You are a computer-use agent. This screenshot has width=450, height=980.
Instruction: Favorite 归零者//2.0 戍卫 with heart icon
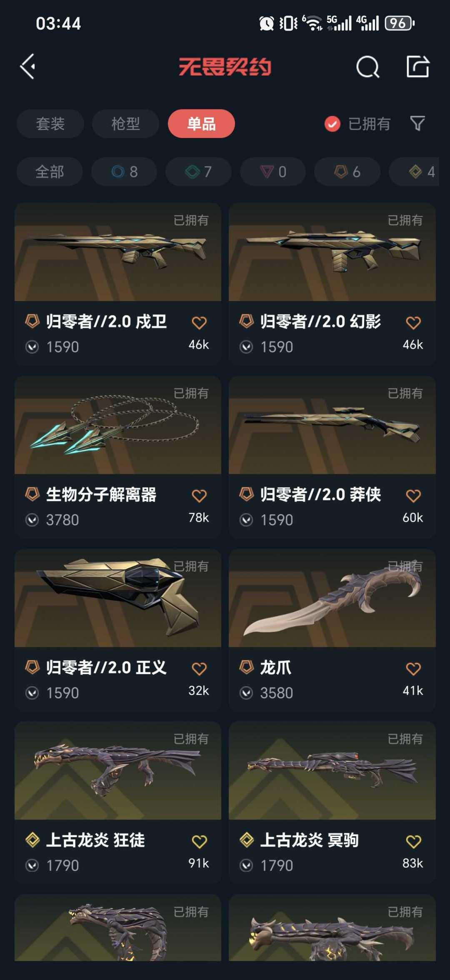pos(199,323)
